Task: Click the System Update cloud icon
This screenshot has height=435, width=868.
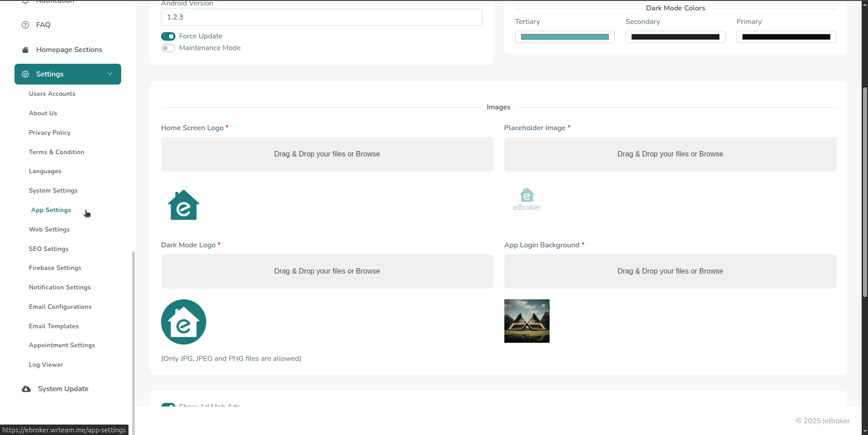Action: click(25, 389)
